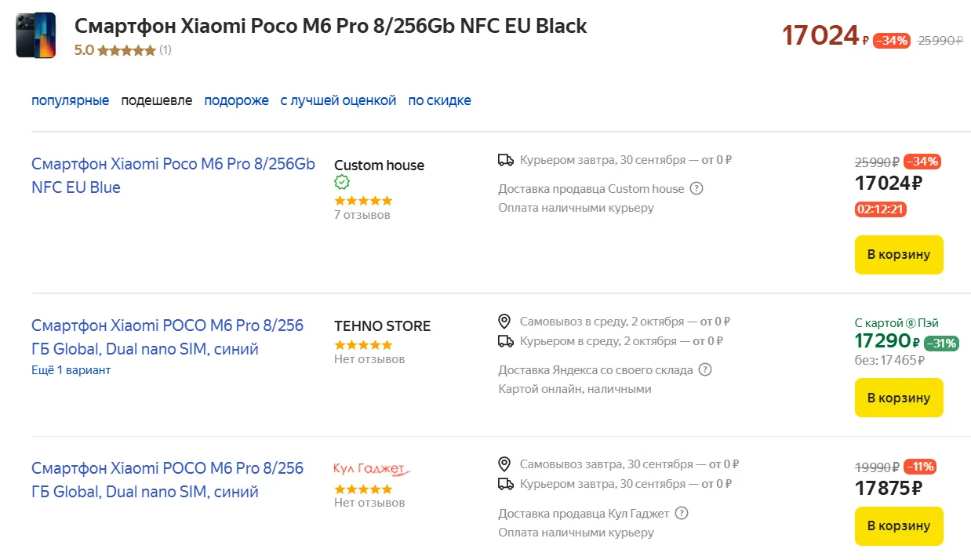
Task: Sort offers by с лучшей оценкой
Action: pos(338,100)
